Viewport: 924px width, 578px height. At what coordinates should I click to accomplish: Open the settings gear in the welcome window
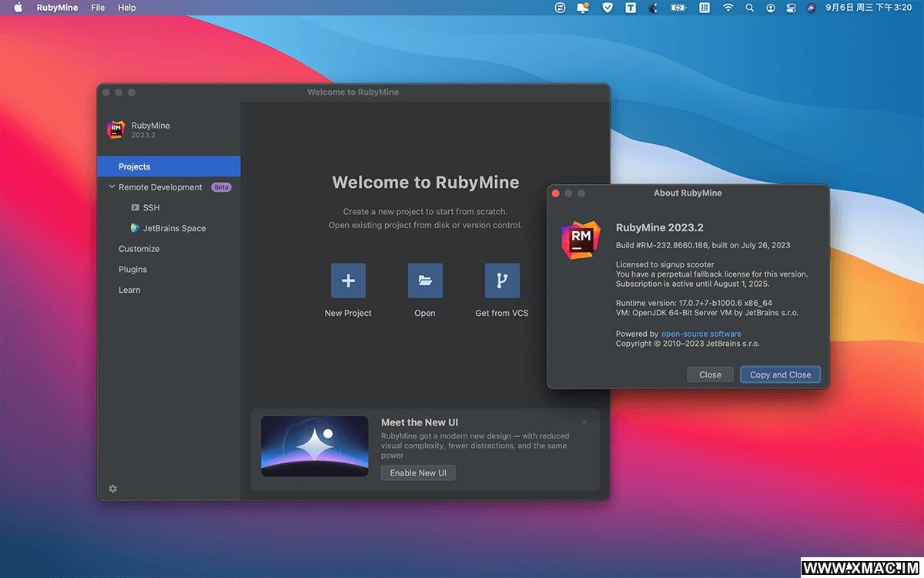click(x=113, y=489)
